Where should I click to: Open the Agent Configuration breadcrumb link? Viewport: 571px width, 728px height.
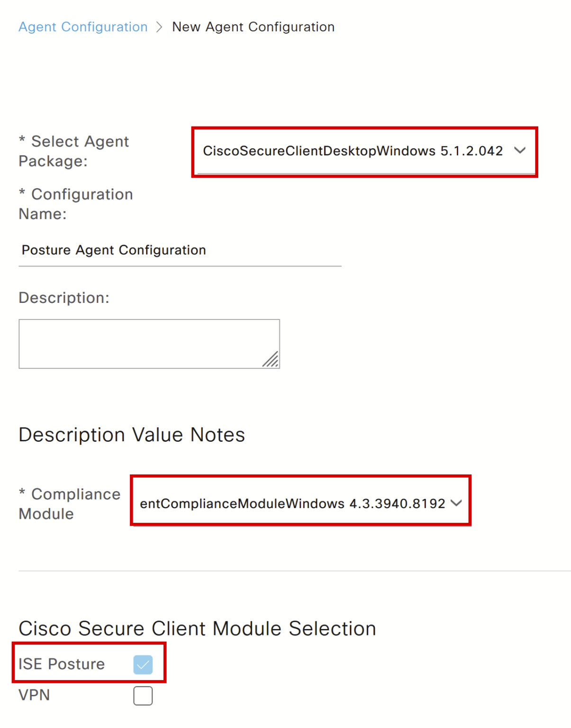[x=82, y=27]
